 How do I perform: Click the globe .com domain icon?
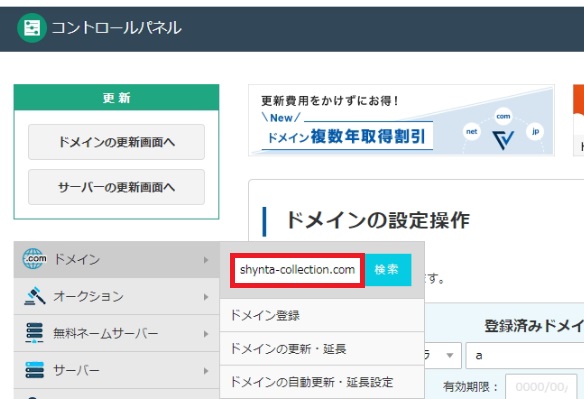[34, 259]
